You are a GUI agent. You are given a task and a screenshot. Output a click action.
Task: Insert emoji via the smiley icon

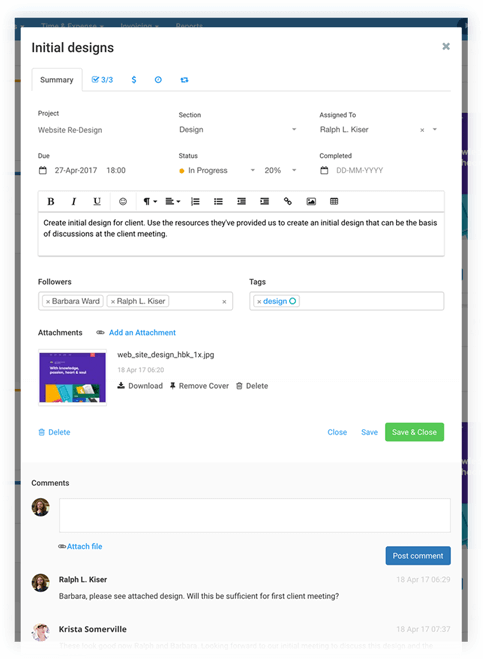(x=123, y=202)
